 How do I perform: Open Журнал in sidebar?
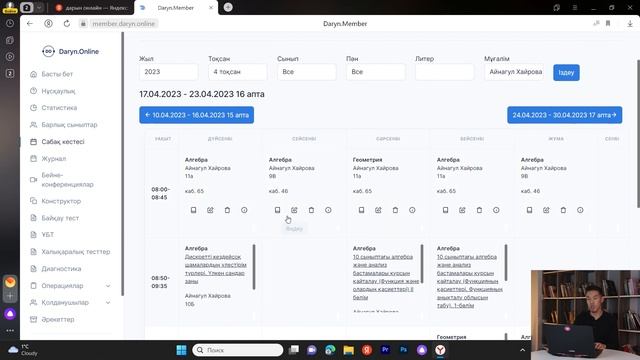pos(53,158)
